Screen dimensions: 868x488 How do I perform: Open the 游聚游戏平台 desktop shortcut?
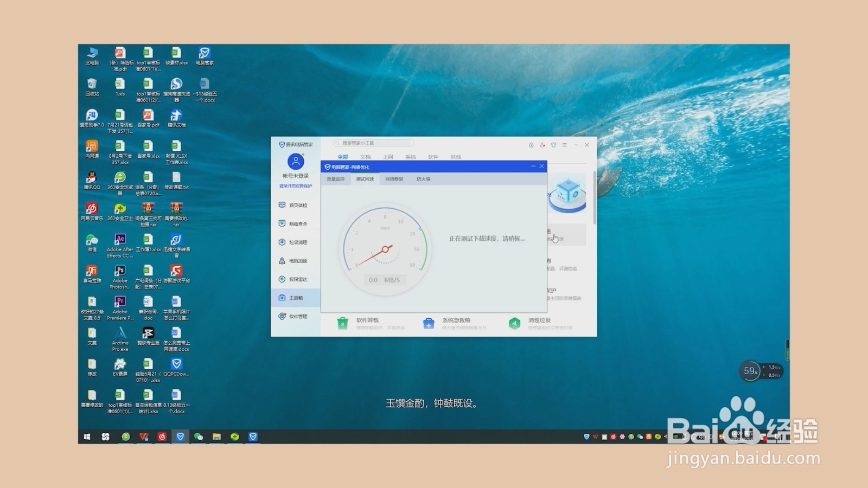tap(176, 274)
